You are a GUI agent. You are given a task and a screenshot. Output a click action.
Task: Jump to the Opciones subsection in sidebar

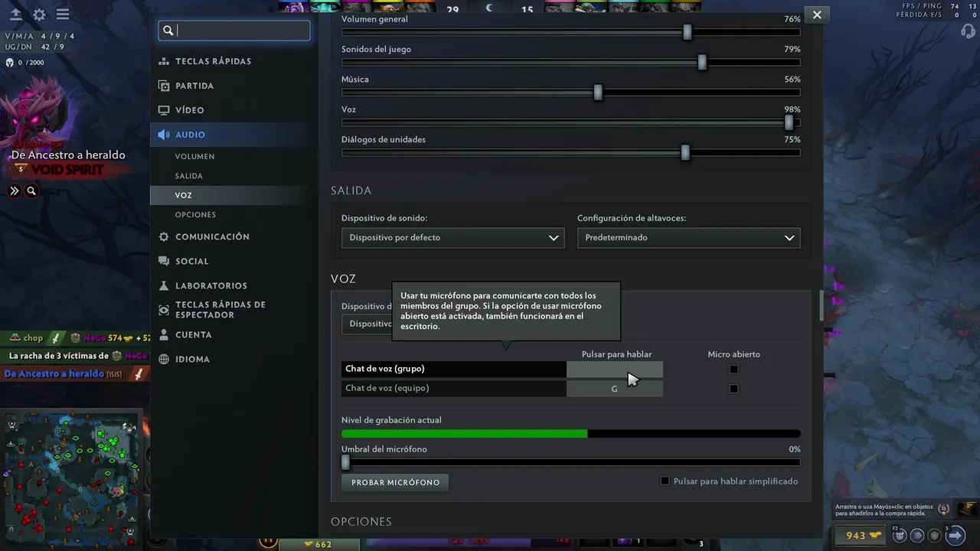tap(195, 215)
